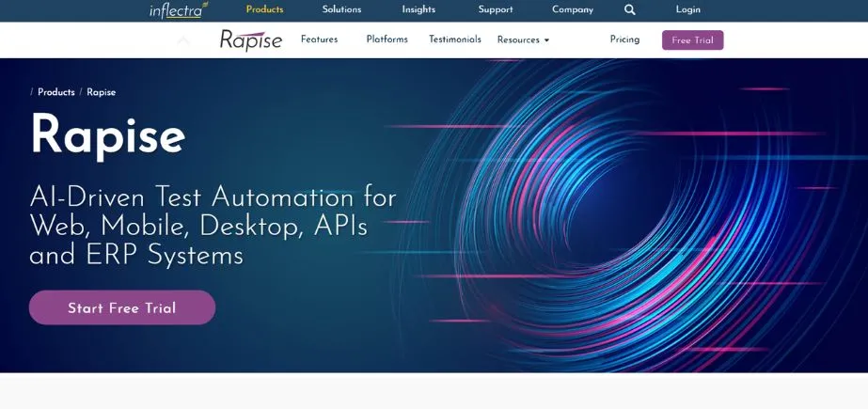Viewport: 868px width, 409px height.
Task: Go to Rapise Platforms section
Action: click(x=387, y=39)
